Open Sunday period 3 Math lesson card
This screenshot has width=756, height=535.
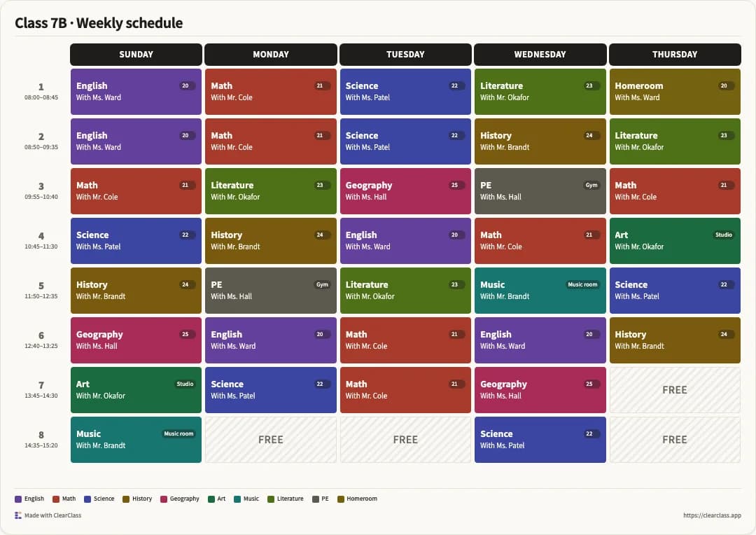[136, 191]
